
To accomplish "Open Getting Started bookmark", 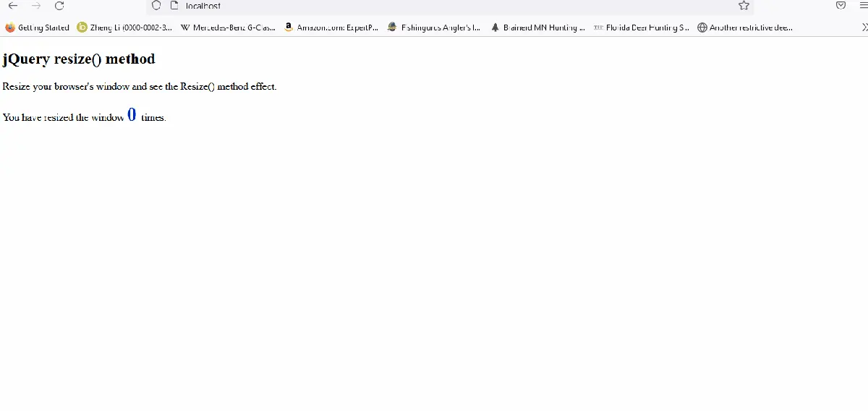I will pos(38,27).
